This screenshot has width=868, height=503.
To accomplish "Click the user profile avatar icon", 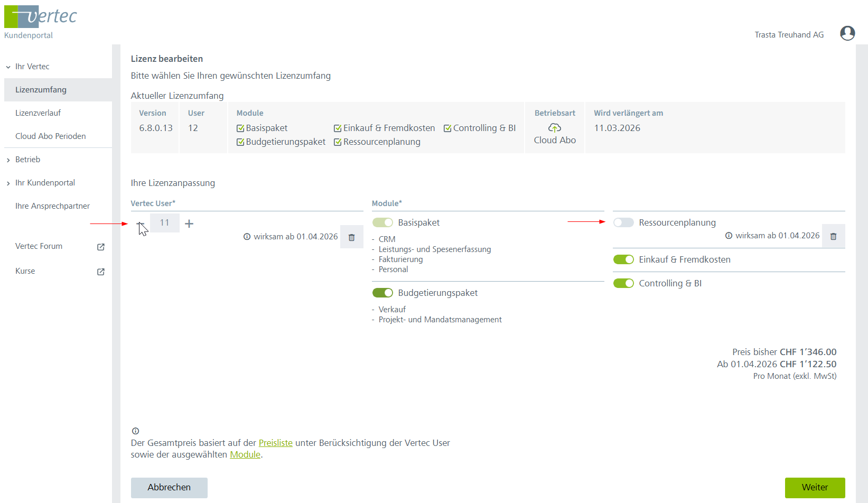I will [x=847, y=33].
